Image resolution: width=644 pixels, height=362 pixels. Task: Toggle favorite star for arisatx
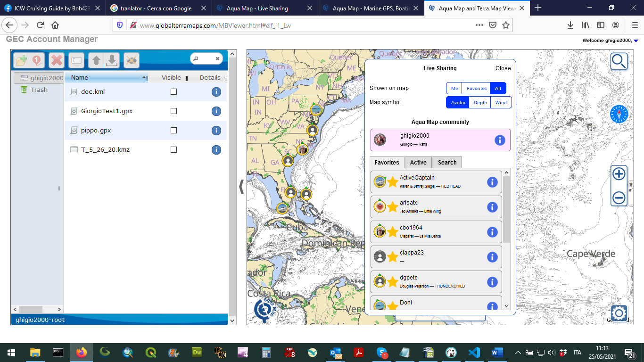tap(393, 207)
